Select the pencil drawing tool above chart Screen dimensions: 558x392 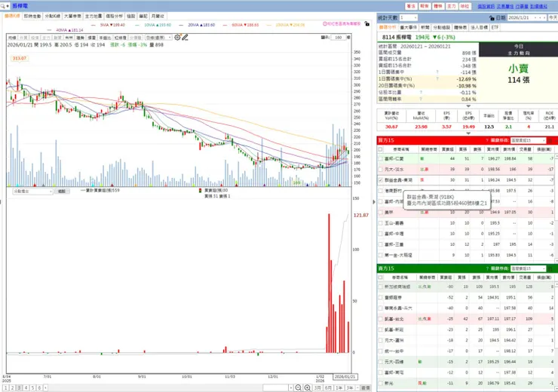point(185,38)
